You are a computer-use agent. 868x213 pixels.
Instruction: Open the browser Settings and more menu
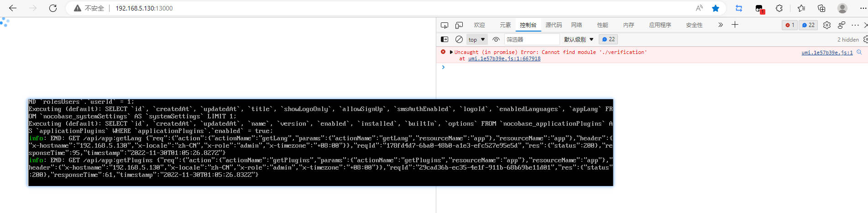(x=863, y=8)
